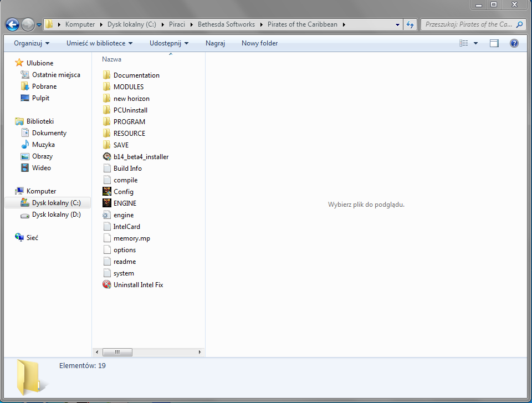Viewport: 532px width, 403px height.
Task: Select Sieć network in sidebar
Action: [27, 237]
